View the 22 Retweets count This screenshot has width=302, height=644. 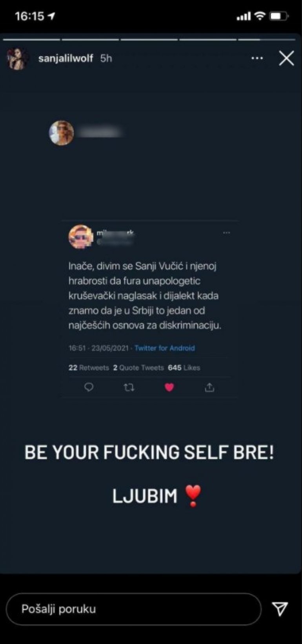pyautogui.click(x=89, y=368)
